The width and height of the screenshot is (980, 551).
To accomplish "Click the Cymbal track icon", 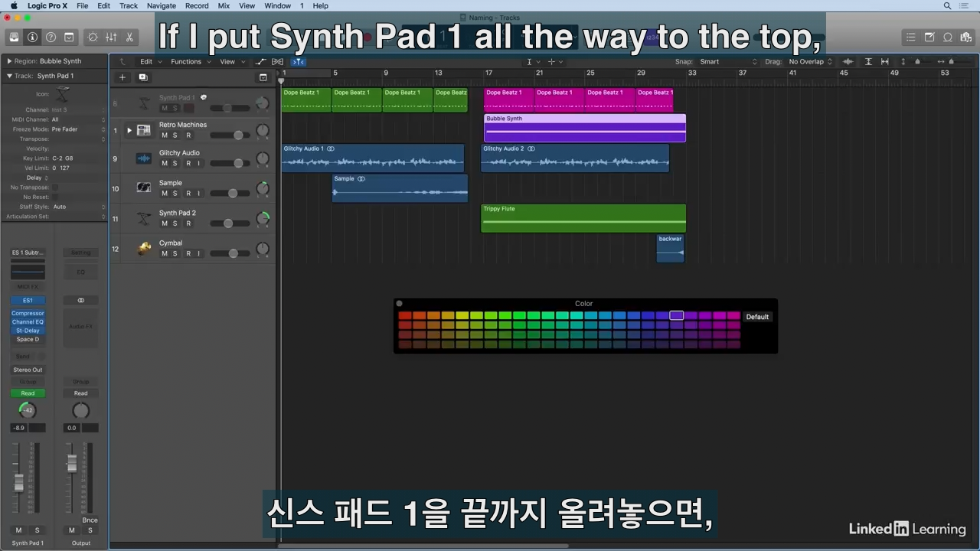I will 144,248.
